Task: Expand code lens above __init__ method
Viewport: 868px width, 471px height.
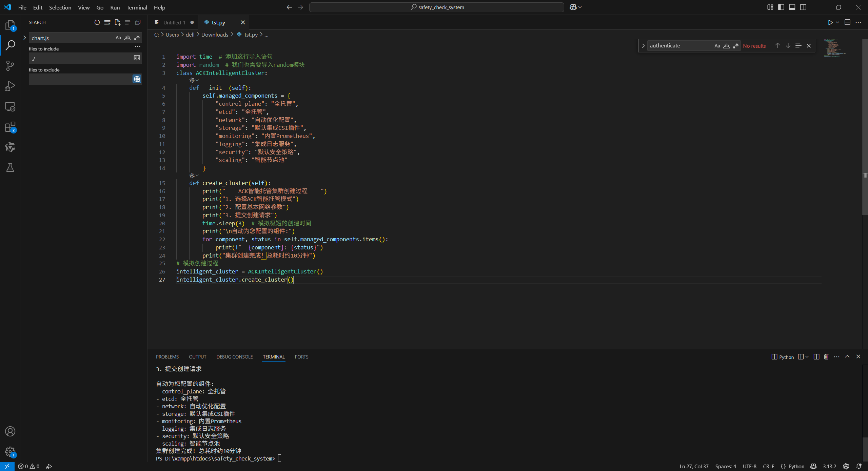Action: point(194,80)
